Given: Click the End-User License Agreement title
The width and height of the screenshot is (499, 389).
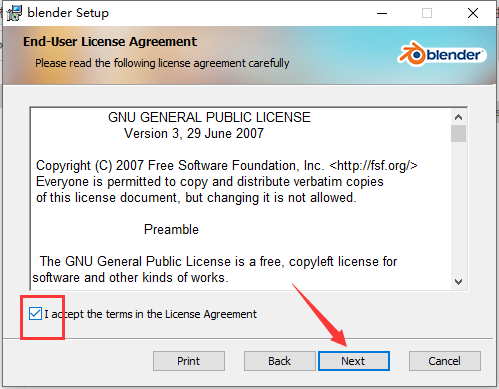Looking at the screenshot, I should tap(110, 42).
